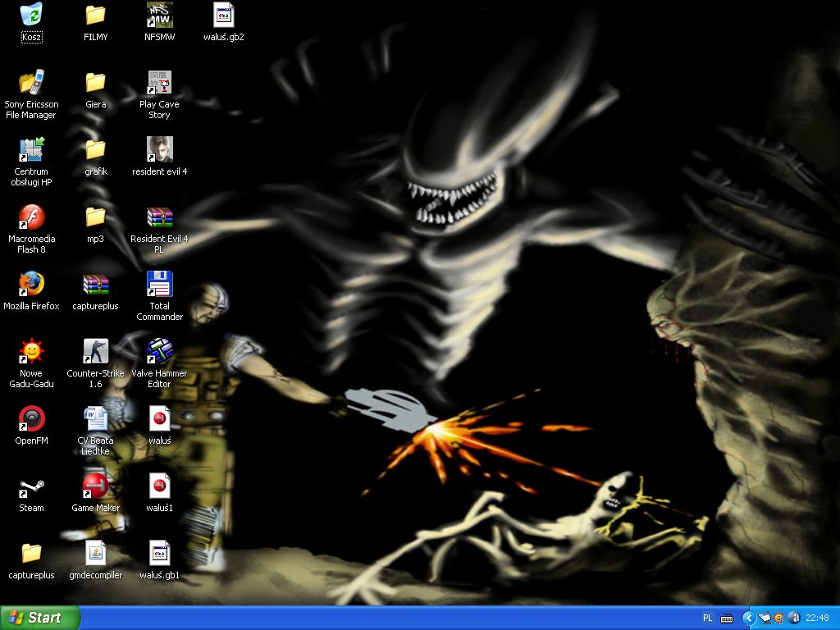The height and width of the screenshot is (630, 840).
Task: Select the FILMY folder
Action: (x=95, y=15)
